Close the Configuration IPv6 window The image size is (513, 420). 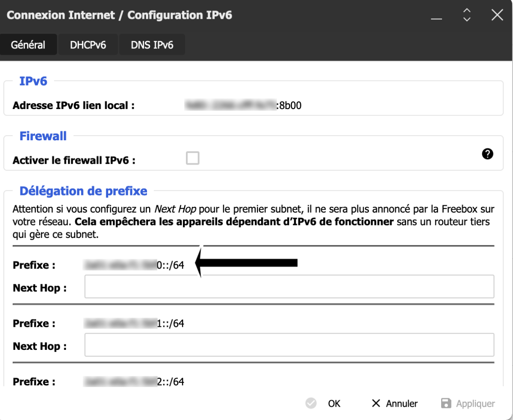pyautogui.click(x=497, y=15)
